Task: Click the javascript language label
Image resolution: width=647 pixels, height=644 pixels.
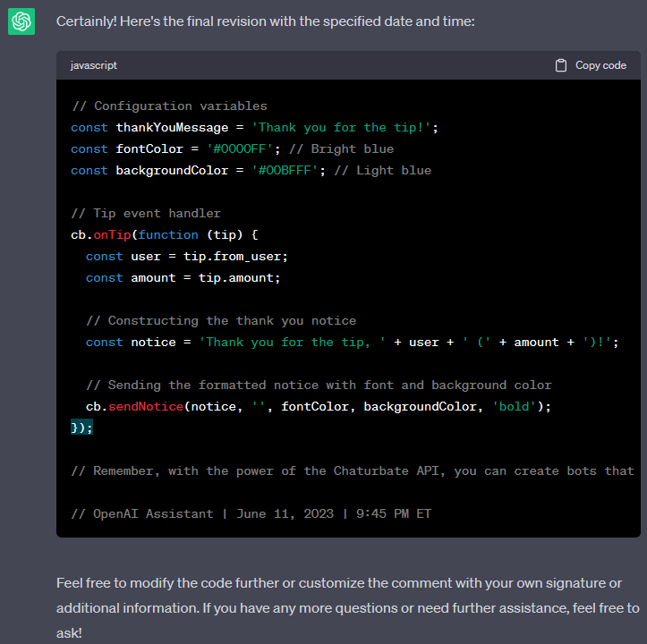Action: (x=94, y=65)
